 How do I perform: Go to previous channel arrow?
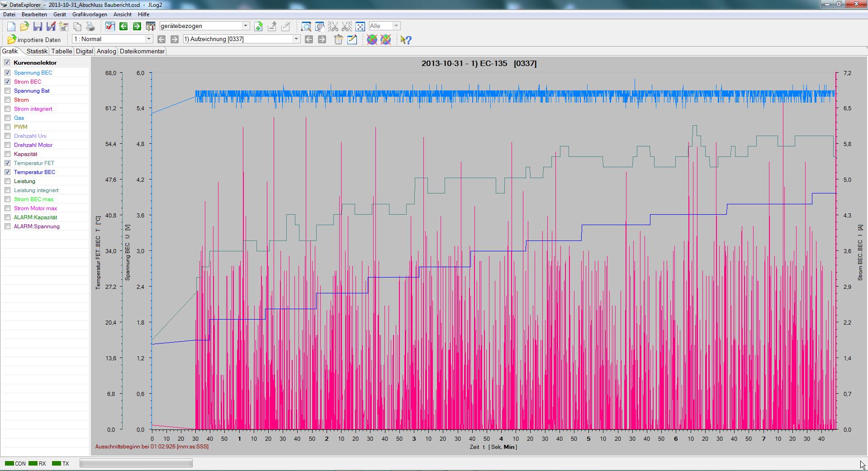tap(161, 39)
